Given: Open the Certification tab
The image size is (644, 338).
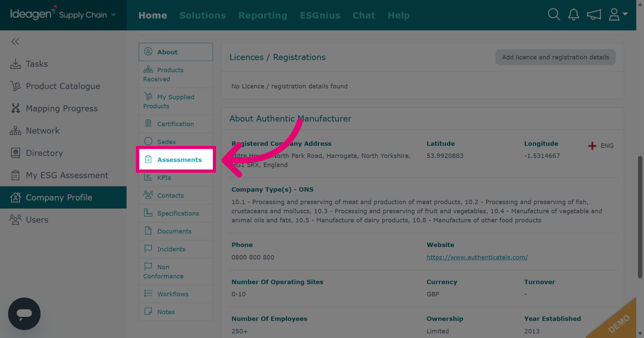Looking at the screenshot, I should pos(176,124).
